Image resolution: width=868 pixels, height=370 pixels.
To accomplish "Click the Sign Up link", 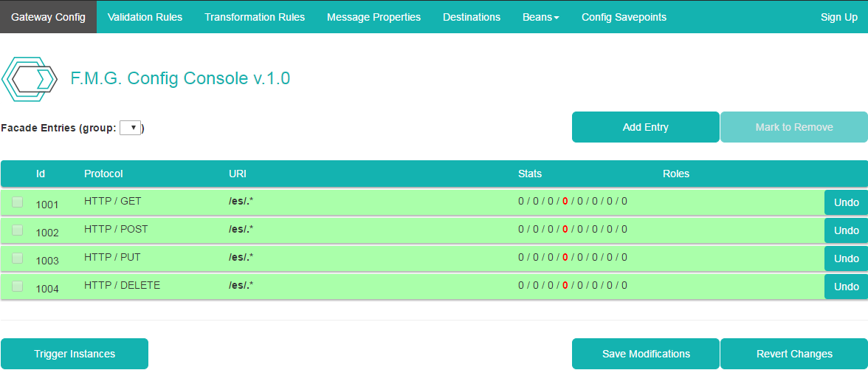I will coord(838,17).
